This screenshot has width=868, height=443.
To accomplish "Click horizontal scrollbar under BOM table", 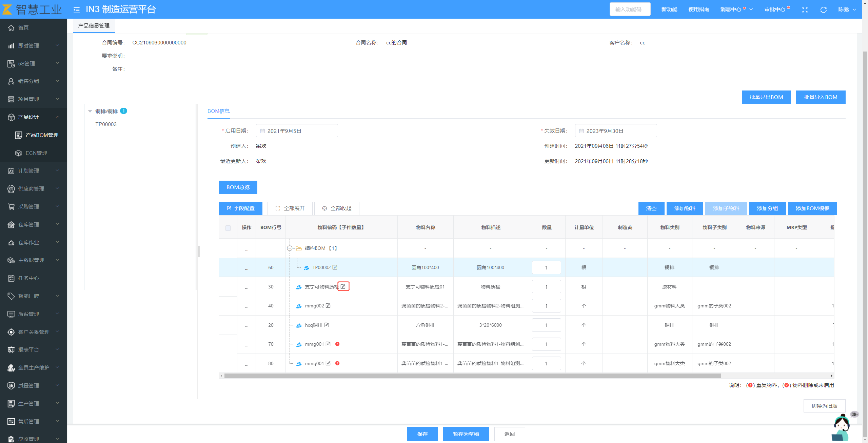I will click(472, 376).
